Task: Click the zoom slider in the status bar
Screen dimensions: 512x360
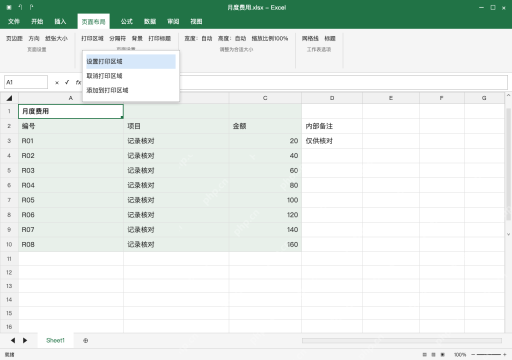Action: click(489, 355)
